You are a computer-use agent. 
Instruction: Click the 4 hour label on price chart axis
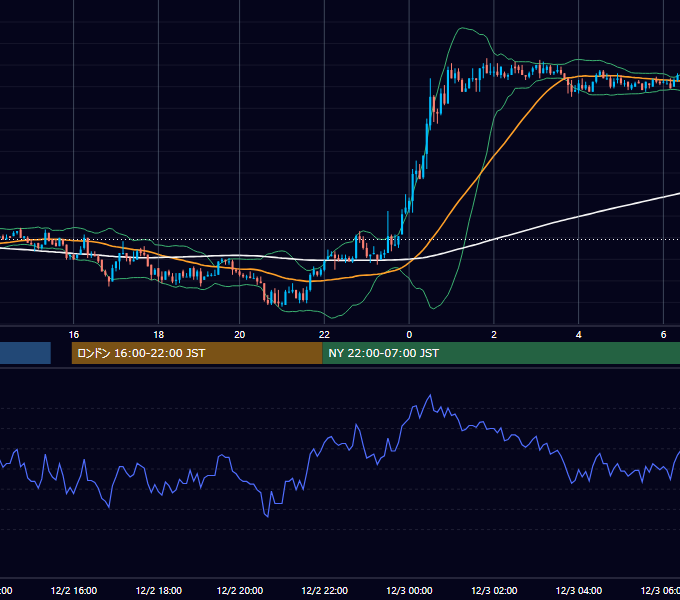pyautogui.click(x=579, y=335)
